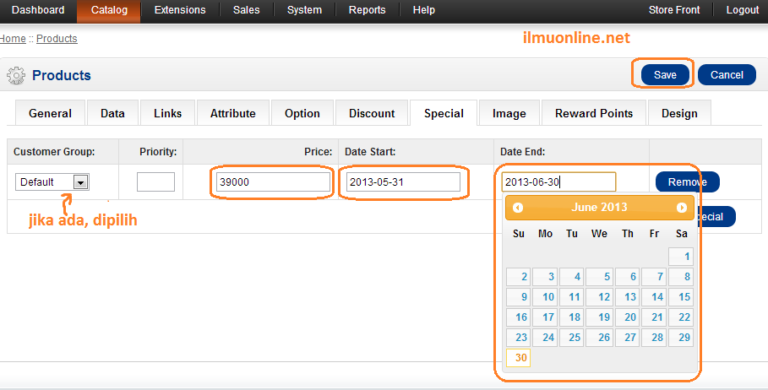
Task: Switch to the Reward Points tab
Action: 594,113
